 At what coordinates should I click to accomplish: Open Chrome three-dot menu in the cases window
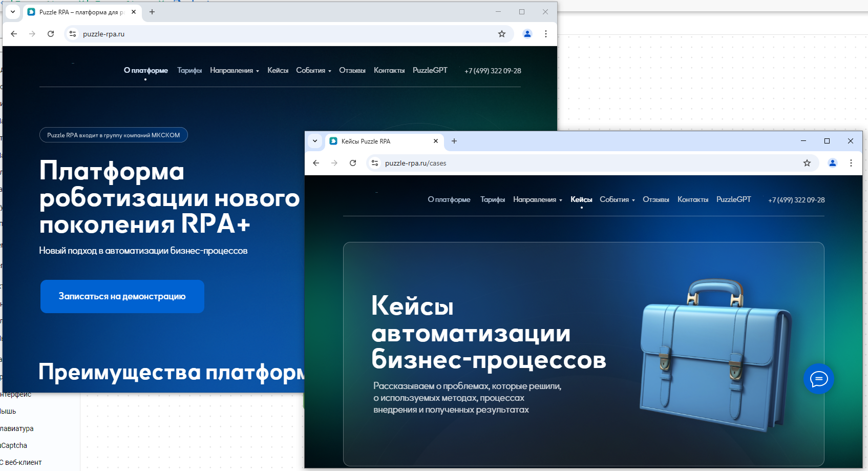point(851,163)
